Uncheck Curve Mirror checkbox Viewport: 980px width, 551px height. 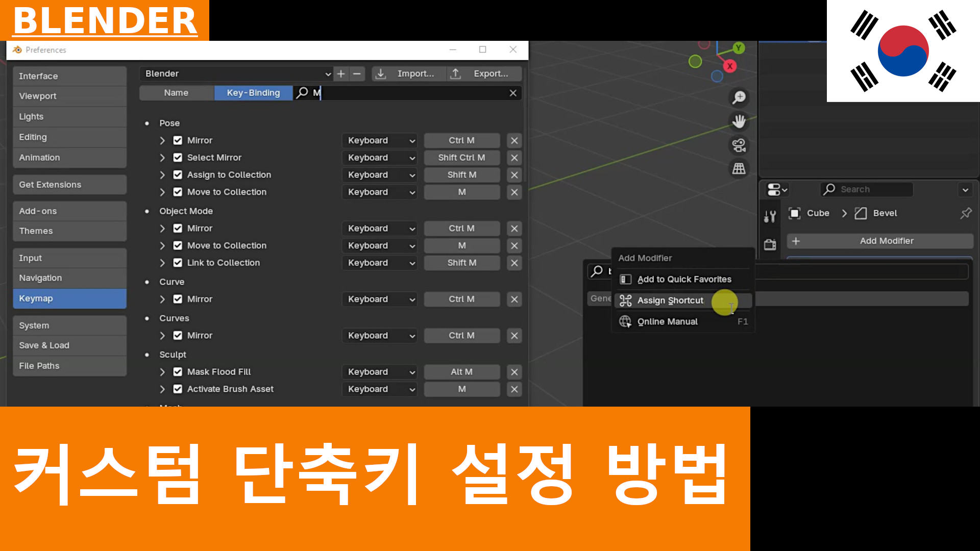click(x=178, y=299)
